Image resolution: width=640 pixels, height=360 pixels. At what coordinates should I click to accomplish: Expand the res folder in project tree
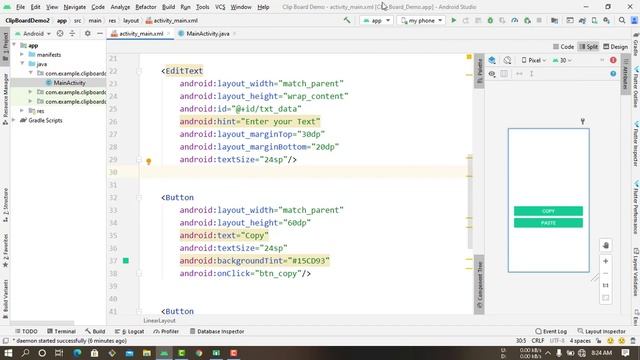[x=22, y=111]
